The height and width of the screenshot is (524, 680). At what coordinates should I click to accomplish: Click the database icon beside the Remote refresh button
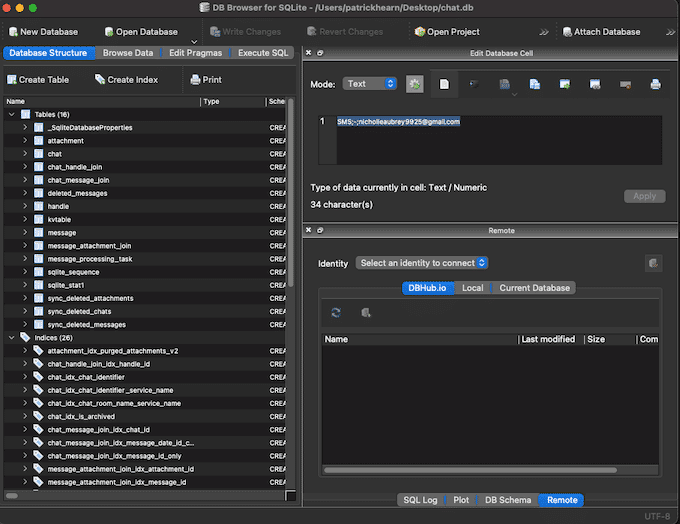click(x=366, y=313)
